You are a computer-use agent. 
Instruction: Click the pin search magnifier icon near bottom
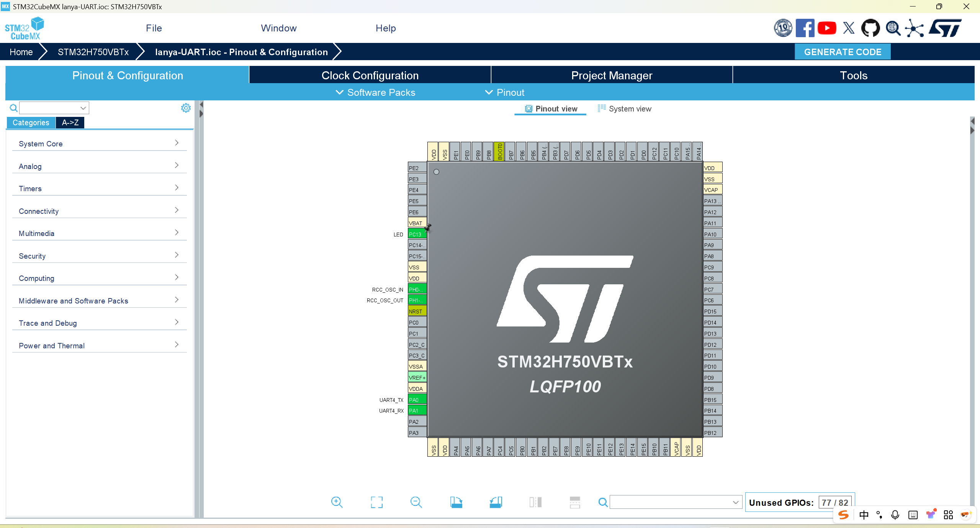click(602, 502)
